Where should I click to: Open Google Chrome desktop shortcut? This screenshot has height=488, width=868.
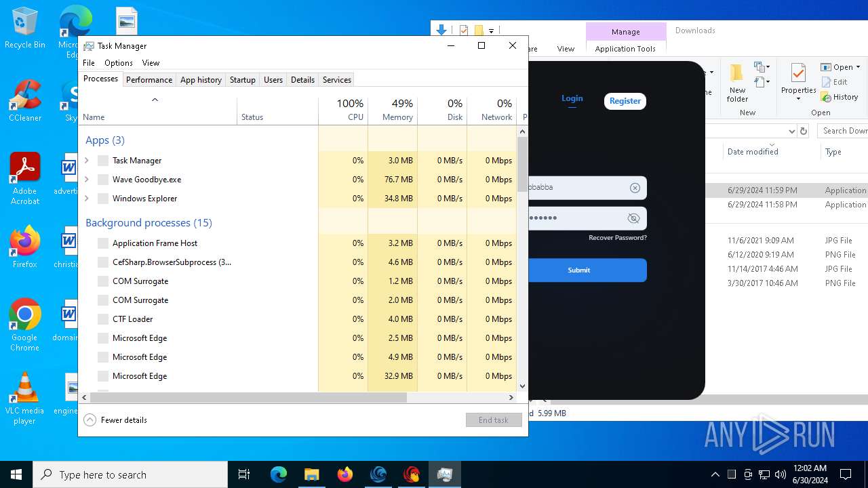point(24,325)
